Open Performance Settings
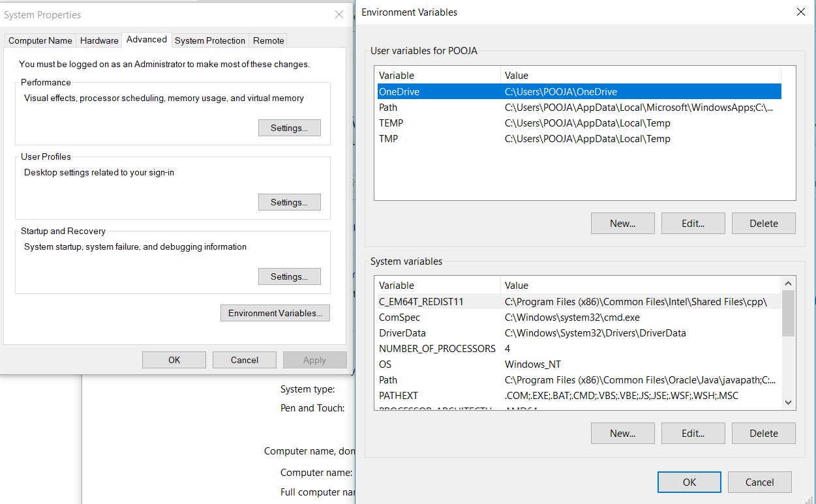 289,128
